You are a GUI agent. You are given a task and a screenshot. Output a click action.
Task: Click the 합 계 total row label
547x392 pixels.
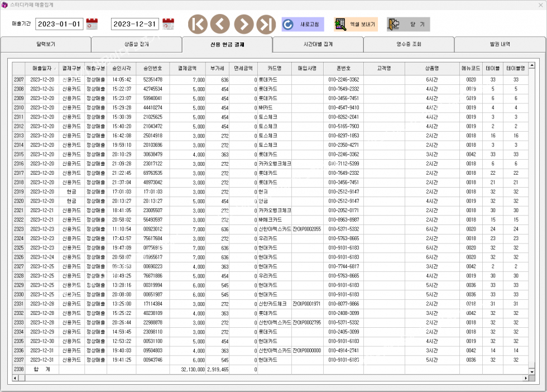42,369
